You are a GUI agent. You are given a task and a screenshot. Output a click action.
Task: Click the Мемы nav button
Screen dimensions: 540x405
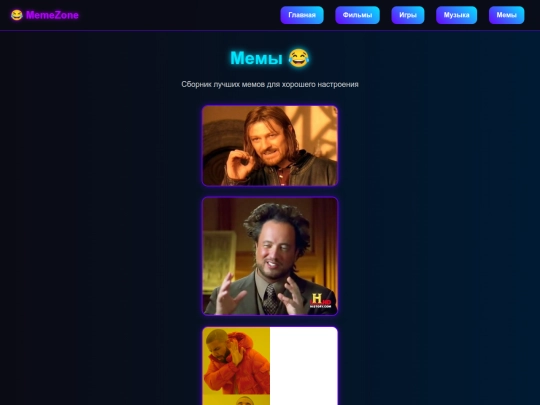tap(506, 15)
